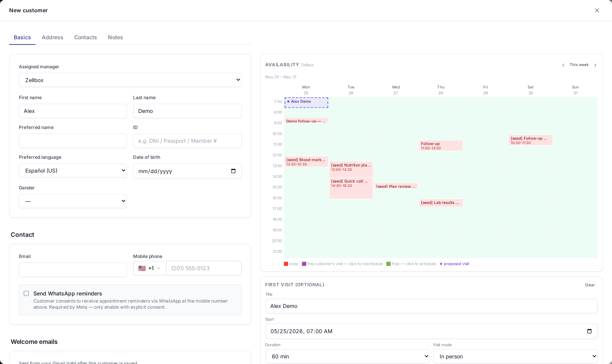Clear the first visit details
Viewport: 612px width, 364px height.
click(590, 285)
